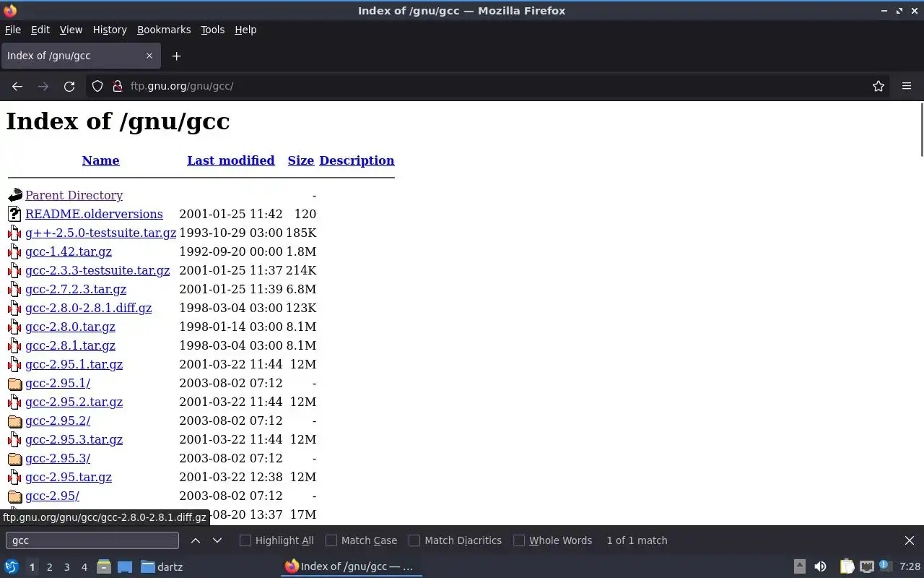The height and width of the screenshot is (578, 924).
Task: Open the desktop start menu launcher
Action: [12, 567]
